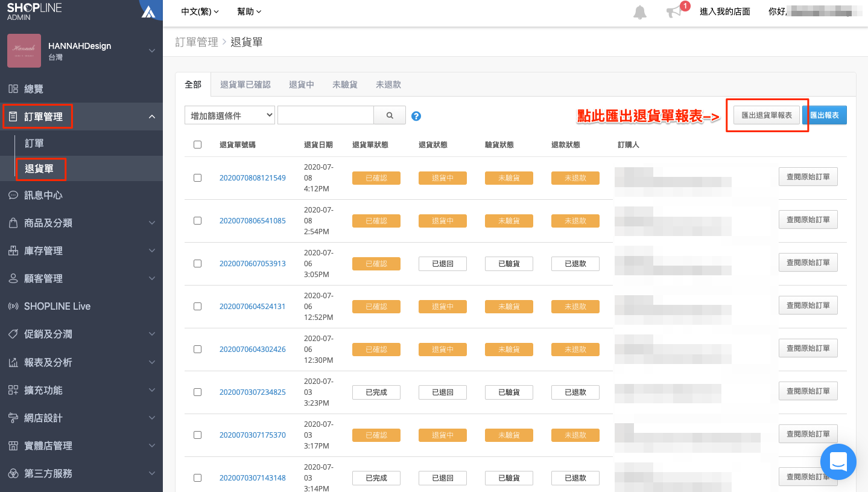Click the 訂單管理 document icon
Viewport: 868px width, 492px height.
pyautogui.click(x=13, y=117)
